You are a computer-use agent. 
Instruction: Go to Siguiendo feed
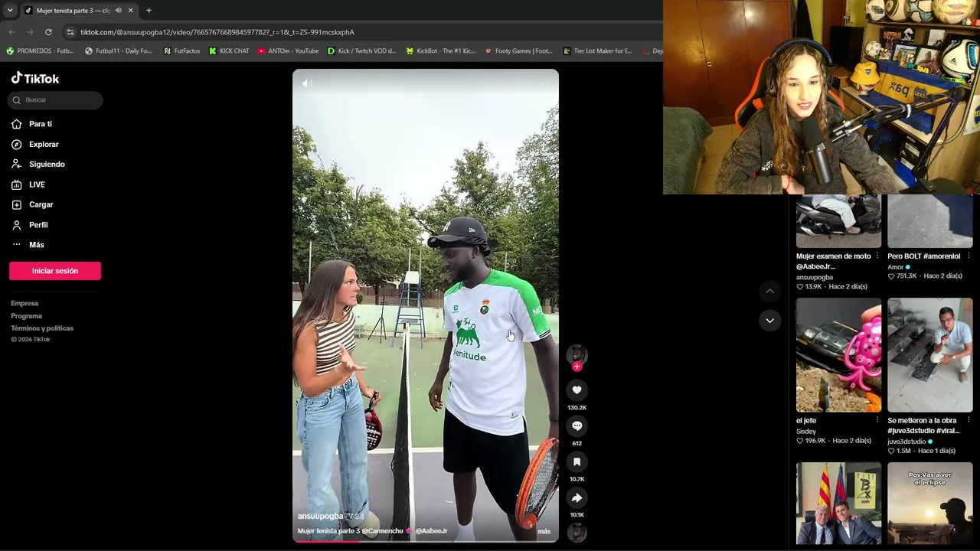click(38, 165)
